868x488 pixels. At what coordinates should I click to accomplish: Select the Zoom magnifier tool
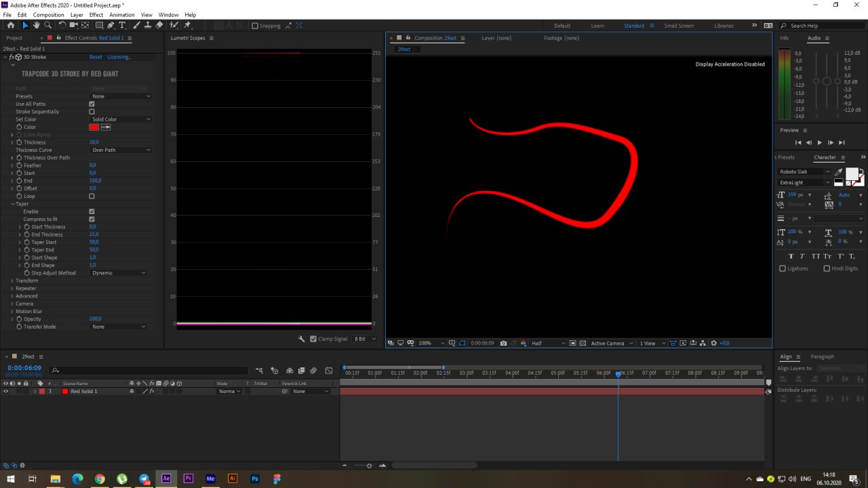click(47, 25)
